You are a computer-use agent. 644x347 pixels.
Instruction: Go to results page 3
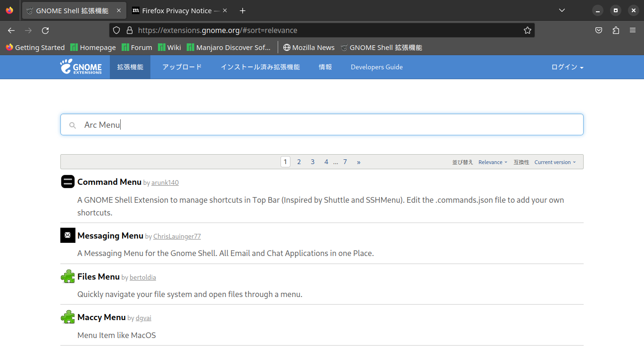313,162
